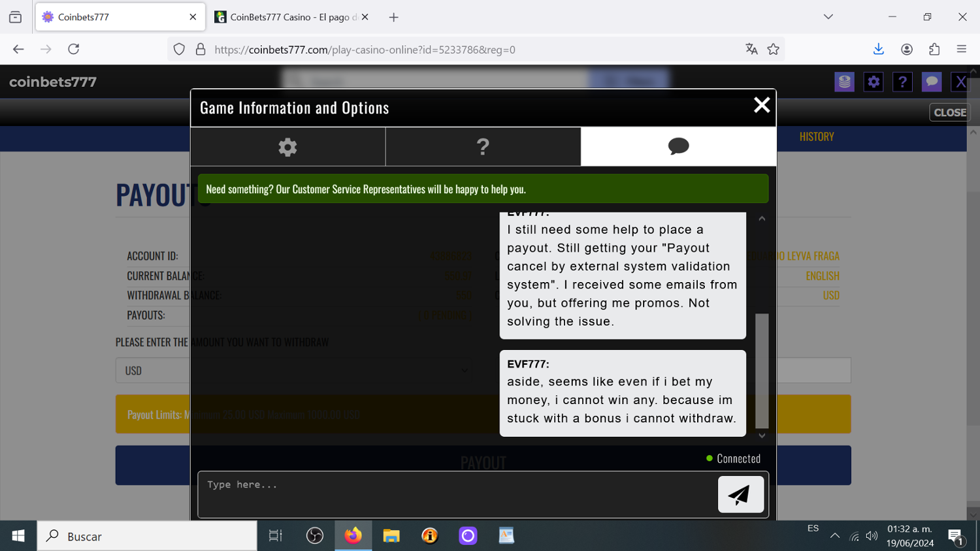Open the notepad app on taskbar
The height and width of the screenshot is (551, 980).
click(506, 536)
